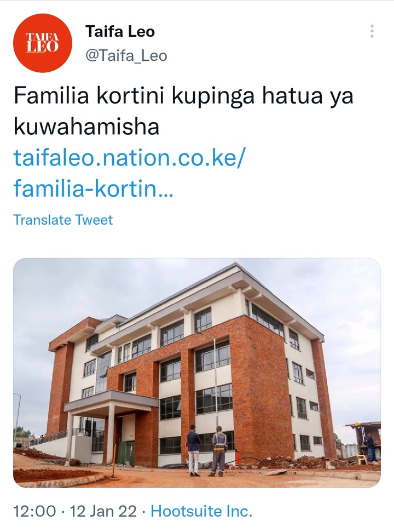Open the tweet's three-dot more options menu

click(x=372, y=31)
